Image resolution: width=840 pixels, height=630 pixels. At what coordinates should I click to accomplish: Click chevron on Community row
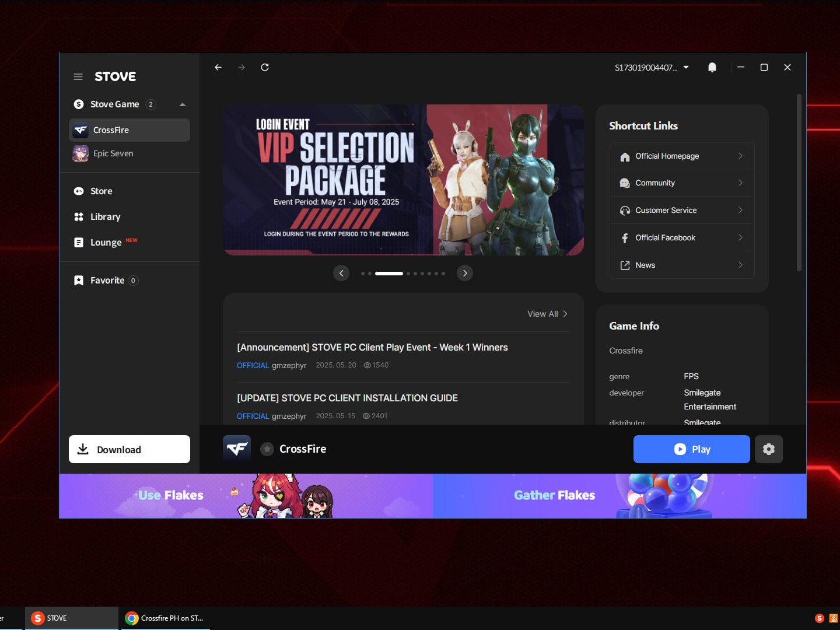(x=740, y=183)
